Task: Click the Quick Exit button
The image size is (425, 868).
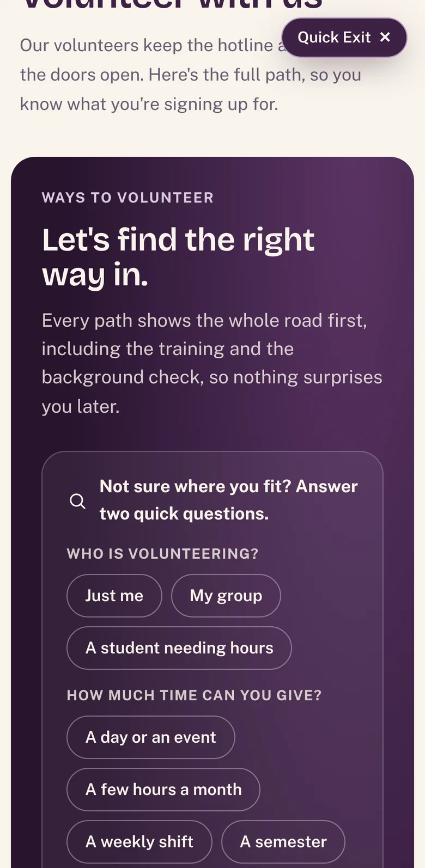Action: coord(344,38)
